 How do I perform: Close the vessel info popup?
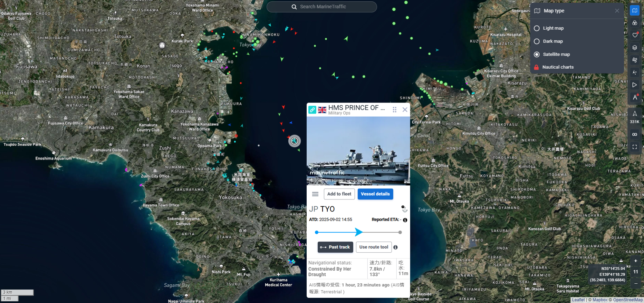(405, 110)
